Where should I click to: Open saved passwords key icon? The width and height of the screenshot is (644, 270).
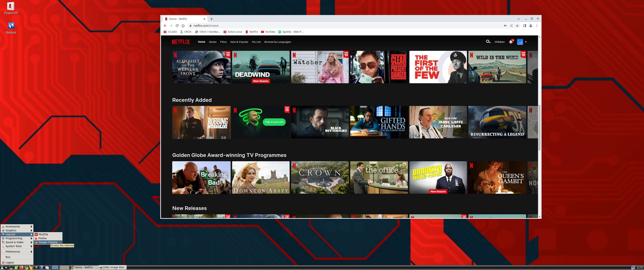coord(505,26)
